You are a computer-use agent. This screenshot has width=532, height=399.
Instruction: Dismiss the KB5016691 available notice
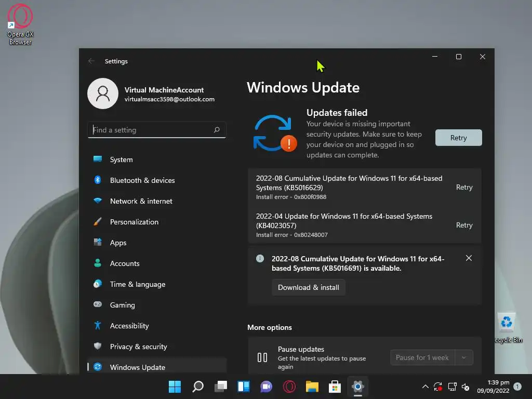(x=469, y=258)
